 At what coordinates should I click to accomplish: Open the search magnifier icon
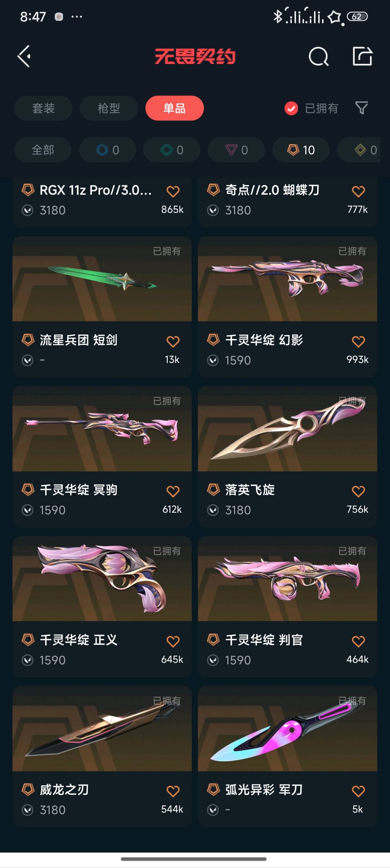point(318,56)
